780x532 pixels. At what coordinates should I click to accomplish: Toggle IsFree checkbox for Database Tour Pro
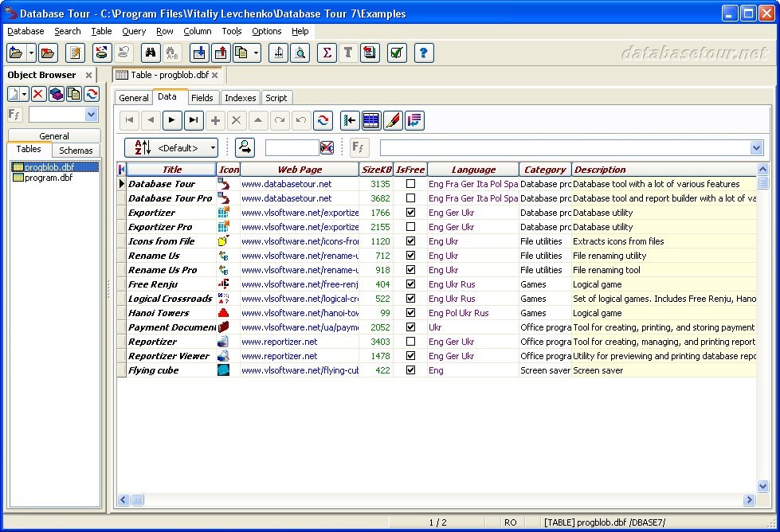410,198
